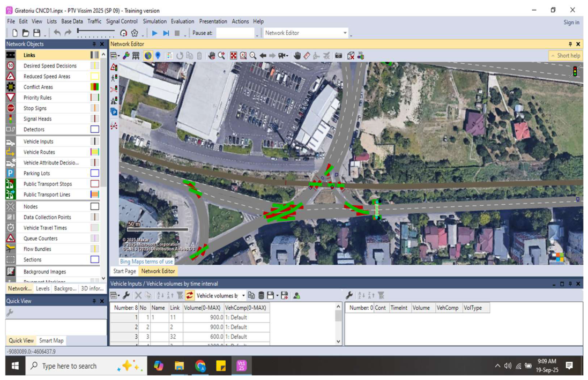
Task: Toggle auto-hide pin on Quick View panel
Action: coord(94,301)
